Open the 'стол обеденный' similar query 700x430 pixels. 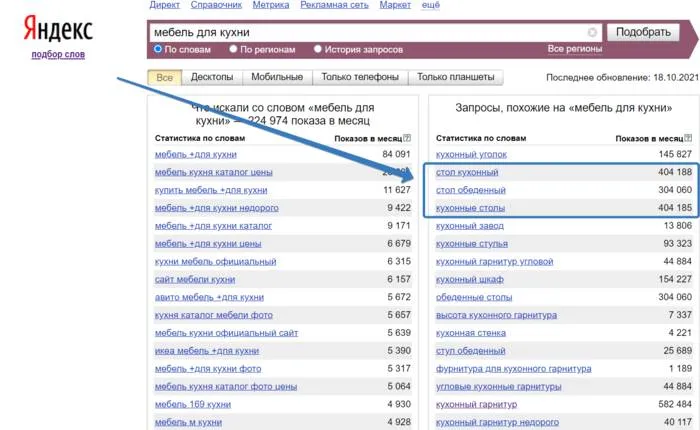(x=470, y=190)
